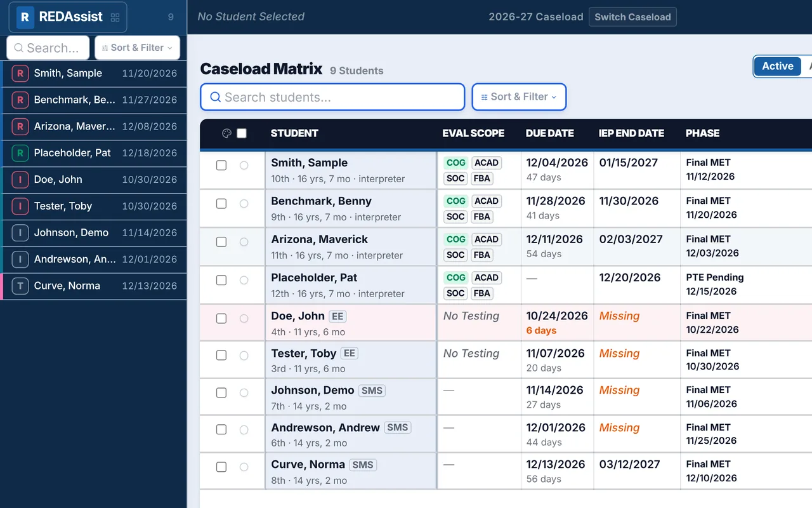The image size is (812, 508).
Task: Check the checkbox for Curve, Norma row
Action: pyautogui.click(x=221, y=467)
